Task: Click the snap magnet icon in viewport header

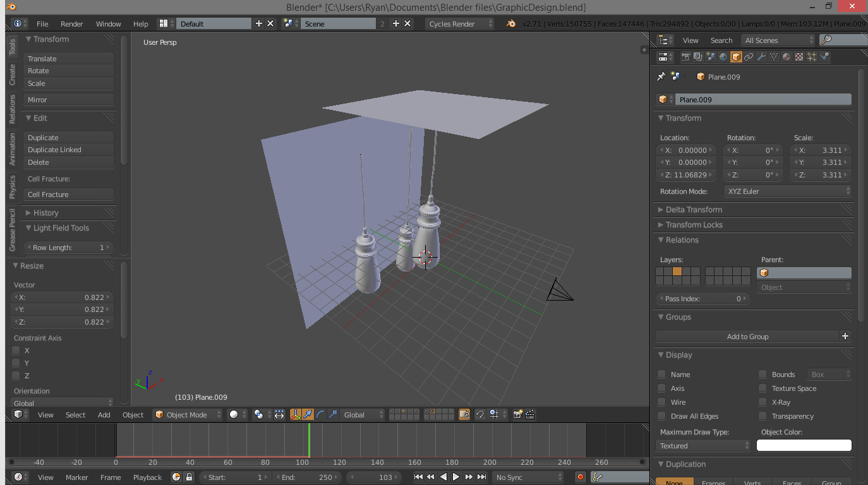Action: click(x=480, y=414)
